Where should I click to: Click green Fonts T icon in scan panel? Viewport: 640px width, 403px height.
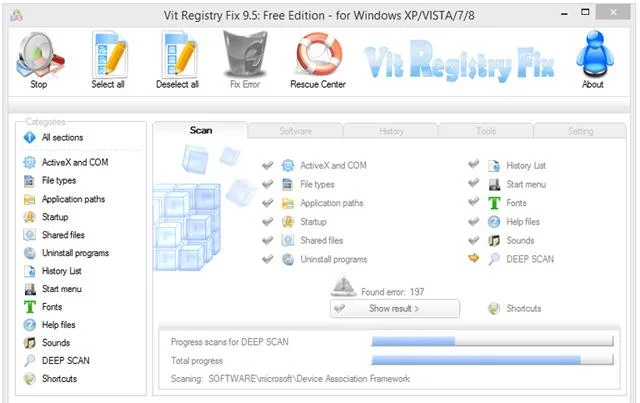[494, 203]
